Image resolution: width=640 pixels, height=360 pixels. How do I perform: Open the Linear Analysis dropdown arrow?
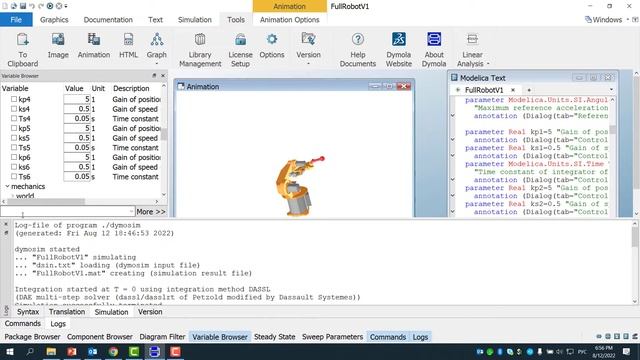(x=488, y=64)
